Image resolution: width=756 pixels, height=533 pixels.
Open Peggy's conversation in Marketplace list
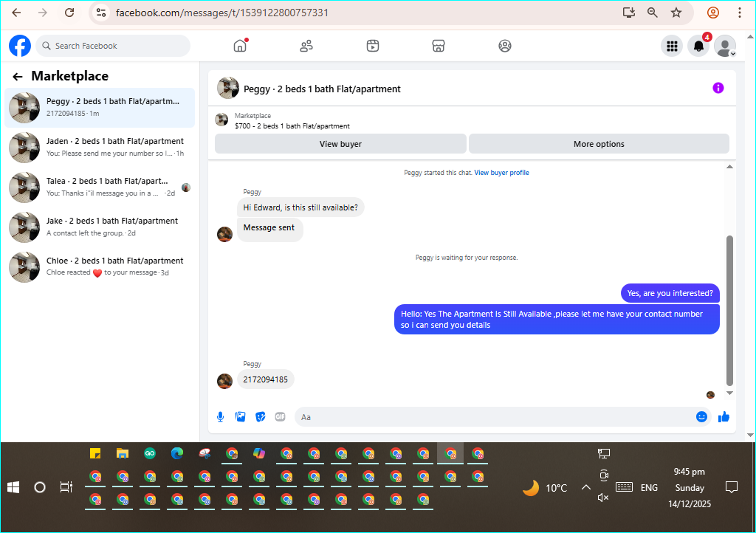coord(100,108)
